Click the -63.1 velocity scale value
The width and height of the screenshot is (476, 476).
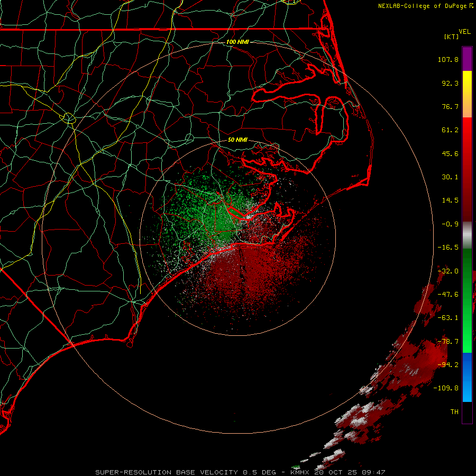coord(448,318)
